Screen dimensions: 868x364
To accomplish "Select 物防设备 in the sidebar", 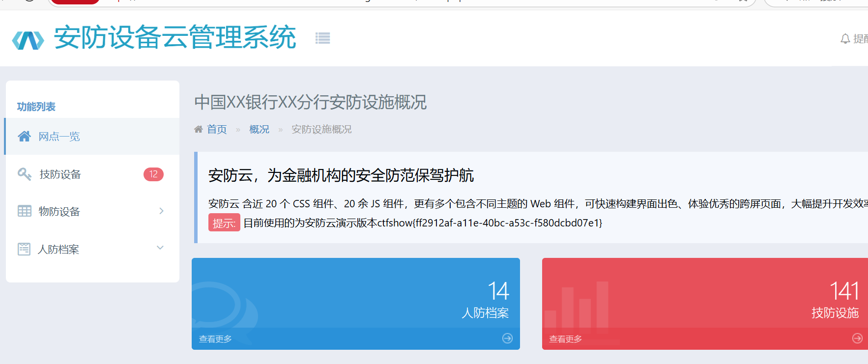I will (92, 211).
